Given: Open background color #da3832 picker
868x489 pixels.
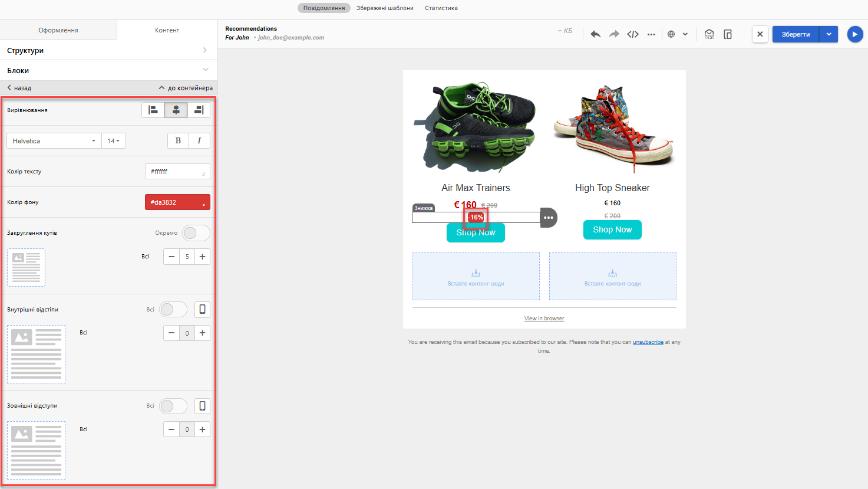Looking at the screenshot, I should [x=177, y=202].
